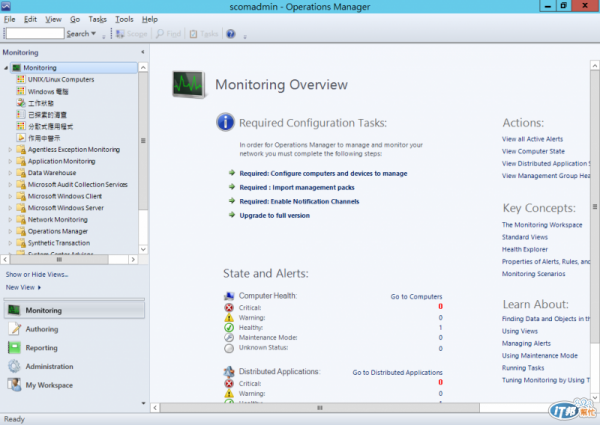This screenshot has width=600, height=425.
Task: Switch to the Administration workspace icon
Action: [14, 366]
